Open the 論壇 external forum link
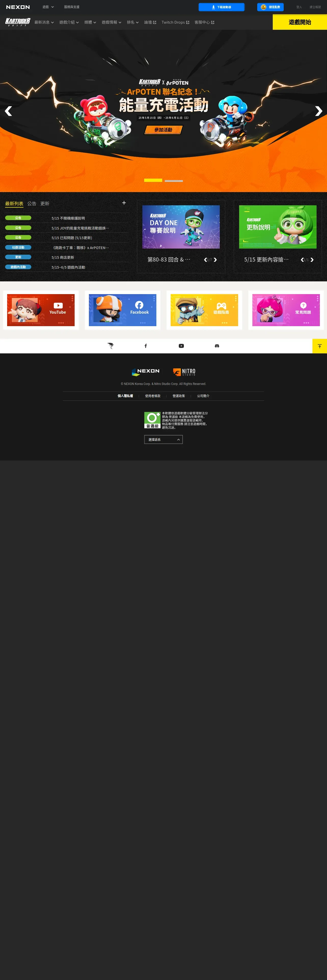 150,22
